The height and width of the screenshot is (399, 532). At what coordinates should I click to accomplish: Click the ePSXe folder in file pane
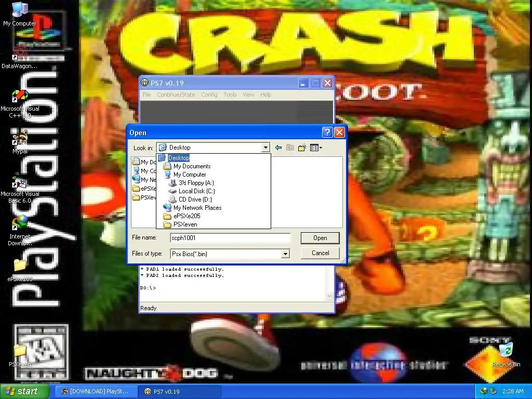pyautogui.click(x=144, y=189)
